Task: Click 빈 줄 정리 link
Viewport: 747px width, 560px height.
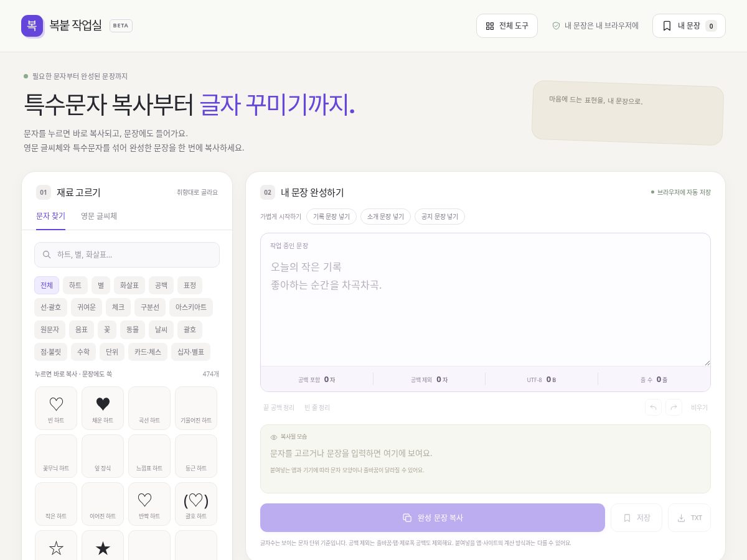Action: (317, 408)
